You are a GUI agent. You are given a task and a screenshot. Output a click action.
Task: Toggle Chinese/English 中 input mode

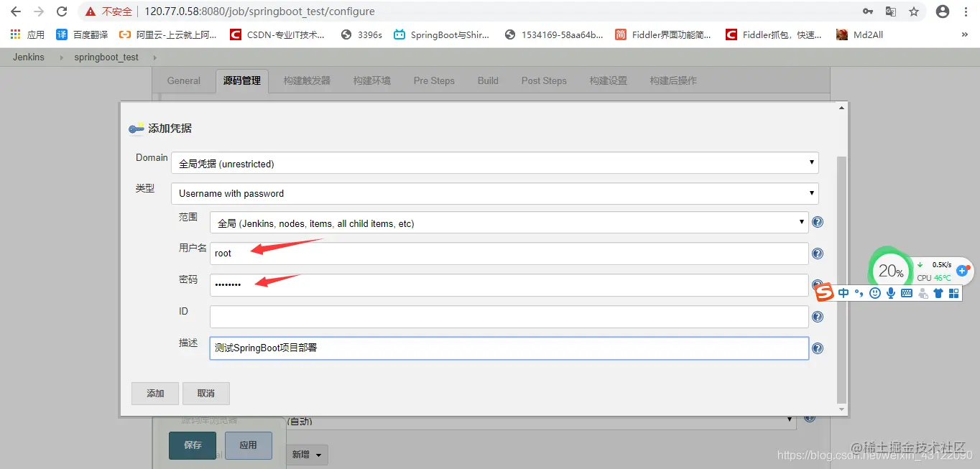point(843,293)
